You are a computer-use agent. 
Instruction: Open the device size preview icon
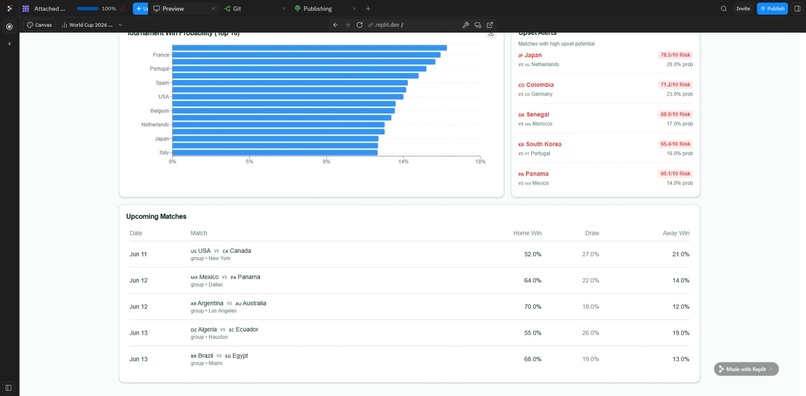478,25
